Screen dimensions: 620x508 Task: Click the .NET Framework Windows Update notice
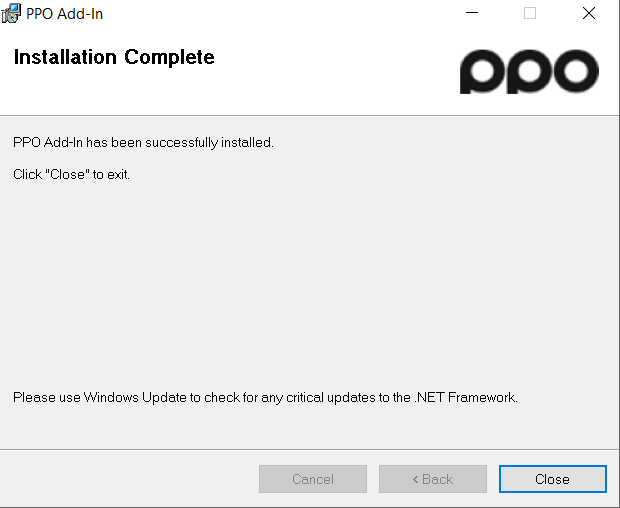tap(265, 397)
